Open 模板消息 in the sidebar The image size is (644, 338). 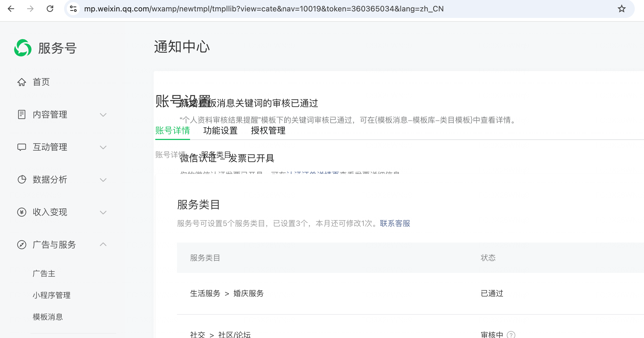pos(48,317)
